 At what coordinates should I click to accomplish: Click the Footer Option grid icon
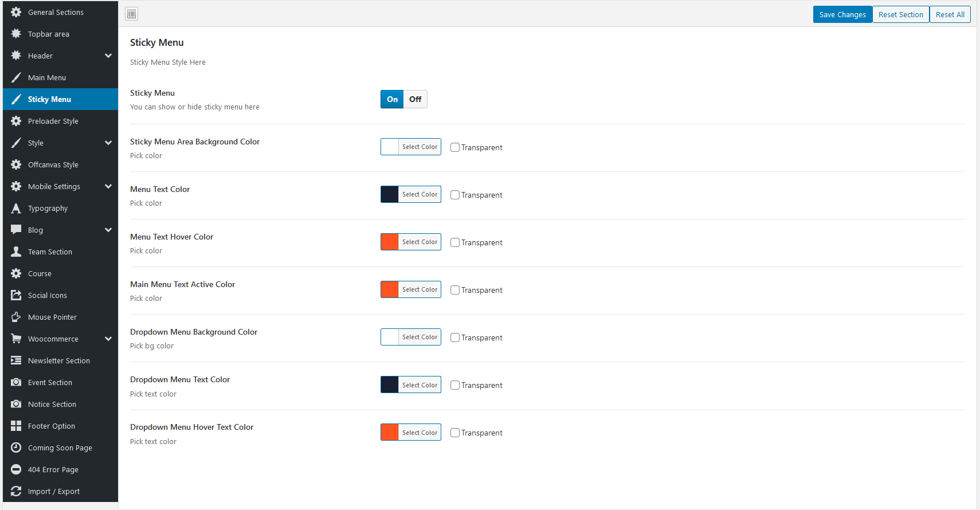(x=16, y=426)
